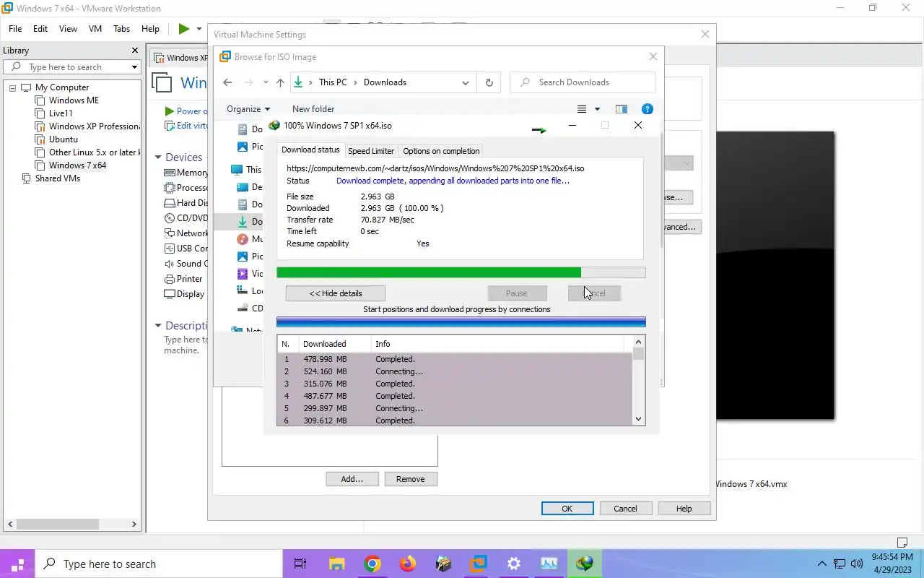Change view layout icon

click(x=582, y=109)
